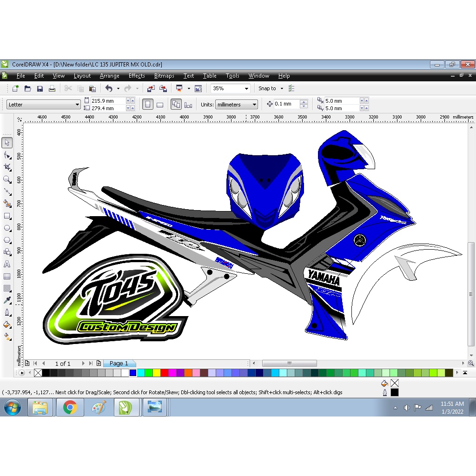
Task: Toggle portrait page orientation
Action: point(147,104)
